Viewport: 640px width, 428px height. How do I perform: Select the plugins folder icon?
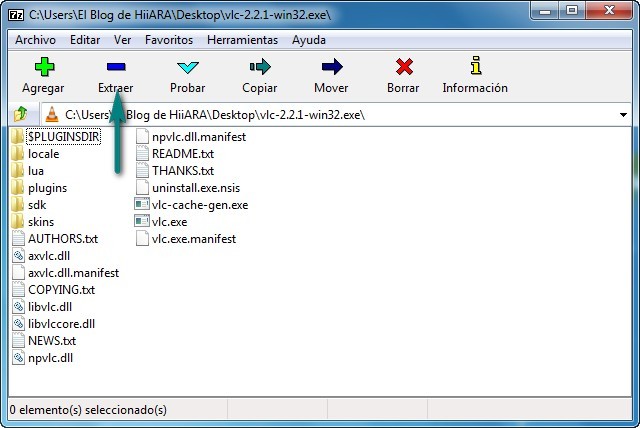(x=17, y=188)
